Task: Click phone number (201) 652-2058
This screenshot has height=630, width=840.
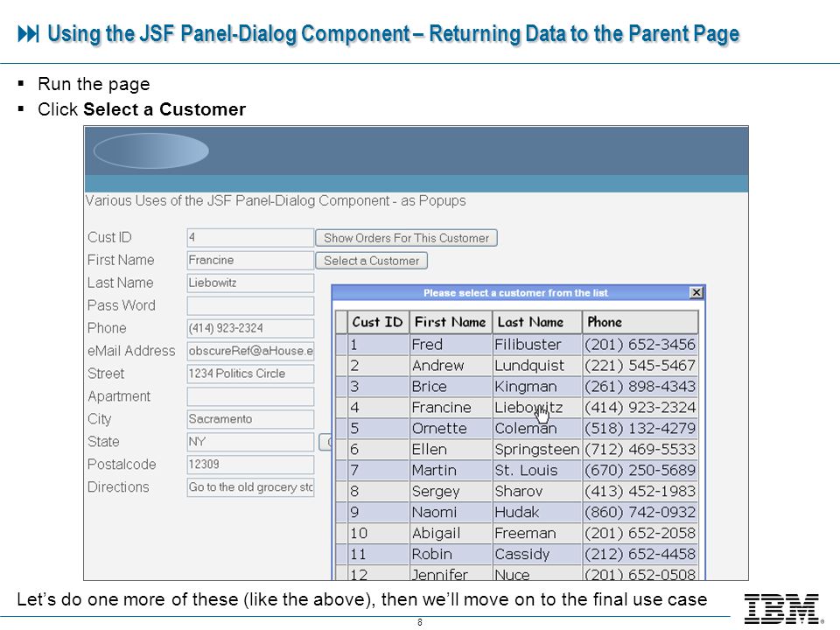Action: 640,533
